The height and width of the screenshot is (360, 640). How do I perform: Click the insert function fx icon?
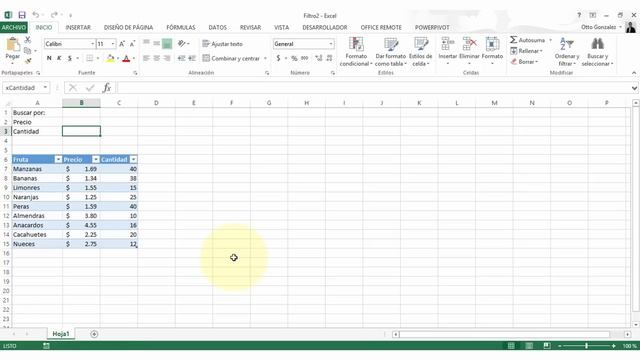pyautogui.click(x=107, y=87)
